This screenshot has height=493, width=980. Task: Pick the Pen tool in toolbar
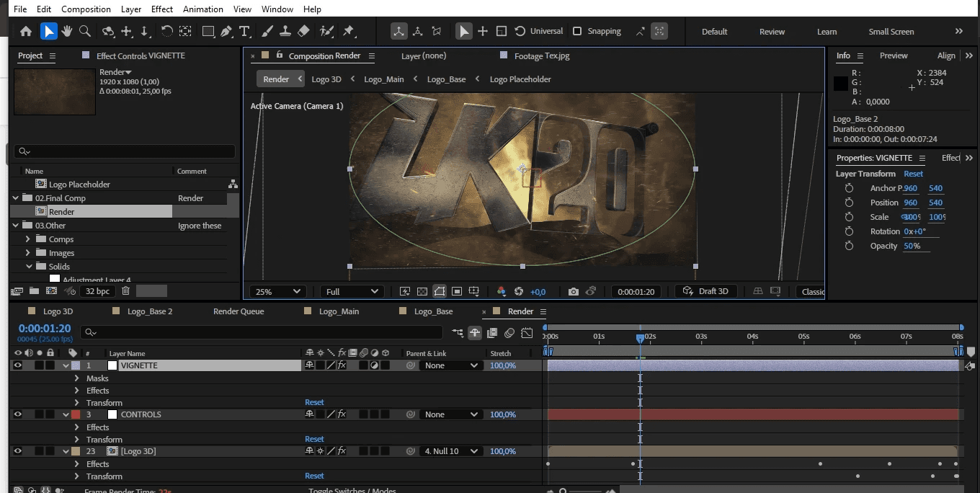coord(226,31)
